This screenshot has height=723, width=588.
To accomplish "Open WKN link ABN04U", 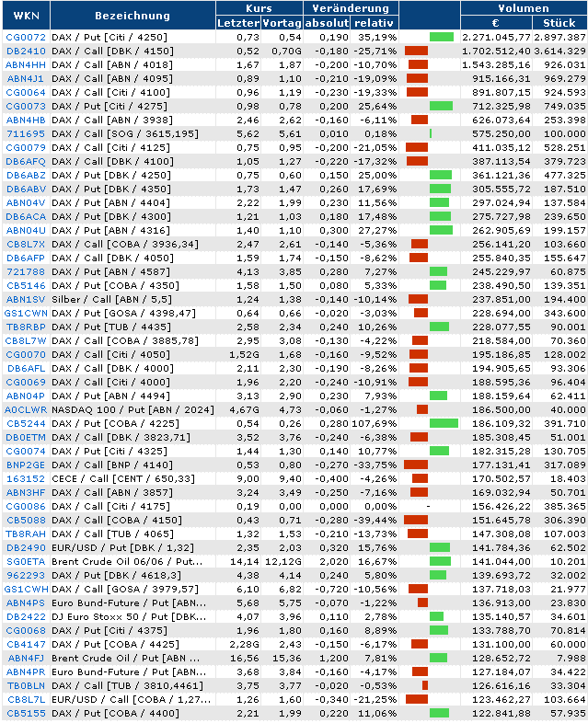I will coord(26,231).
